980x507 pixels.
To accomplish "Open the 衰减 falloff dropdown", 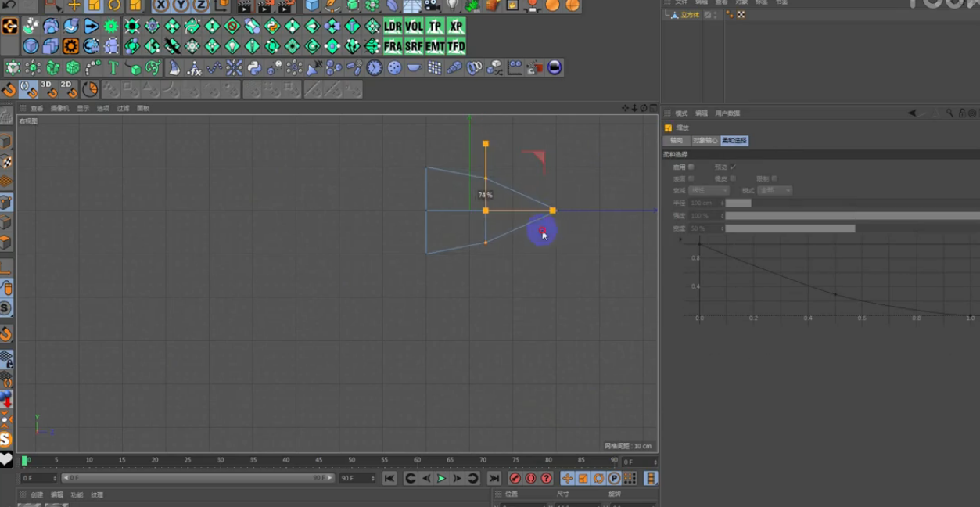I will click(x=709, y=190).
